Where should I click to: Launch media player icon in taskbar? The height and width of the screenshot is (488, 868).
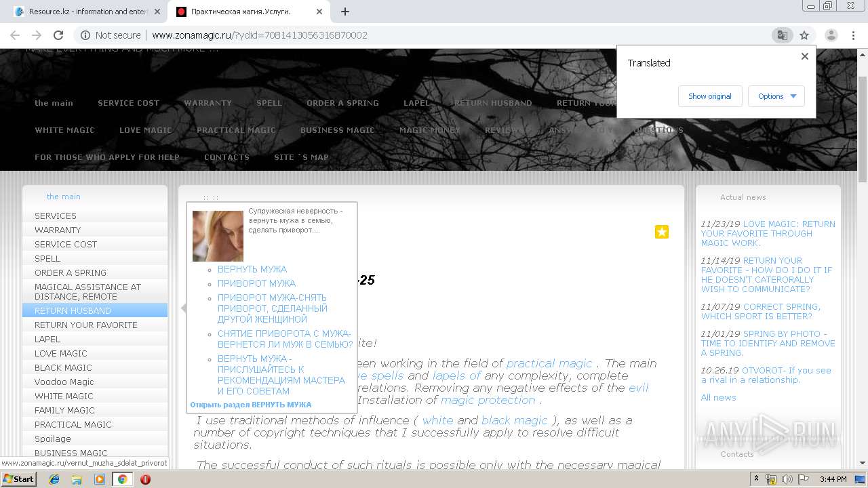100,479
